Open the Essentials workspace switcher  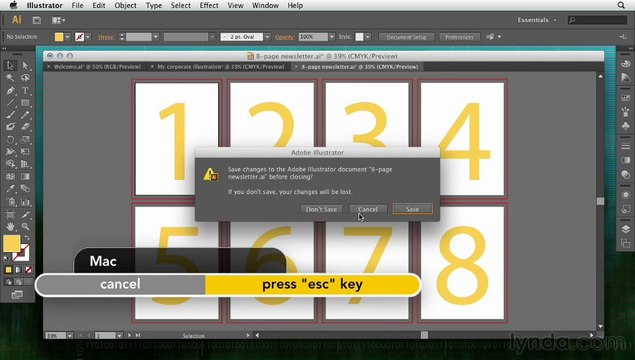[x=537, y=20]
